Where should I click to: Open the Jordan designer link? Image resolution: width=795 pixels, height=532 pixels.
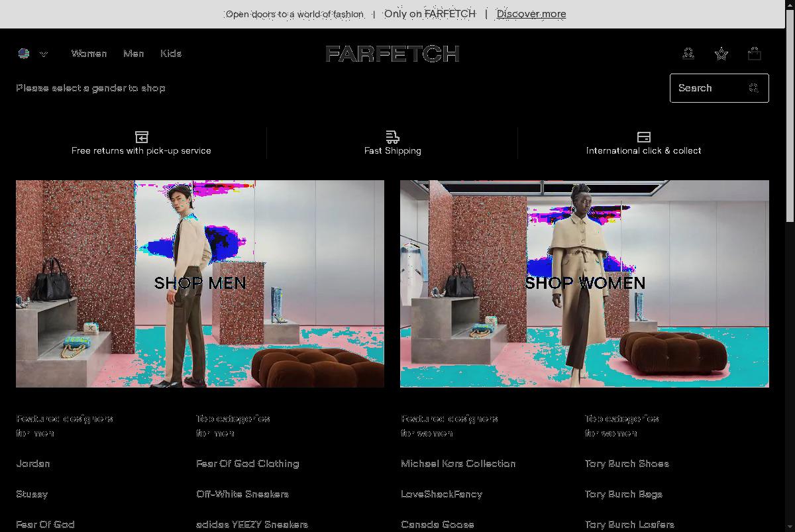(x=33, y=464)
